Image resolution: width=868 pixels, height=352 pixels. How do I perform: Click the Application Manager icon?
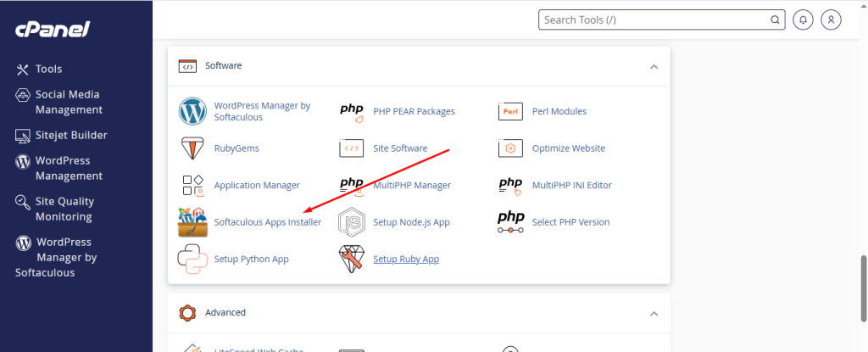point(192,185)
